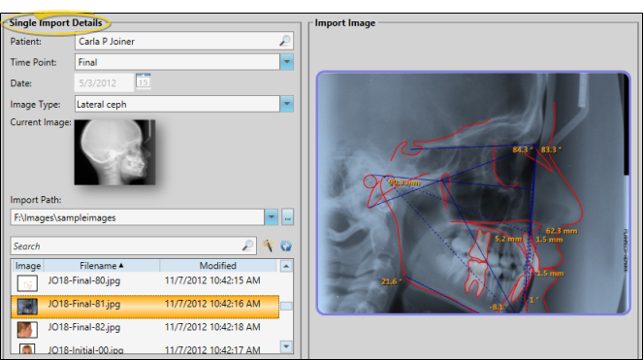The height and width of the screenshot is (360, 644).
Task: Click into the Search files field
Action: point(127,245)
